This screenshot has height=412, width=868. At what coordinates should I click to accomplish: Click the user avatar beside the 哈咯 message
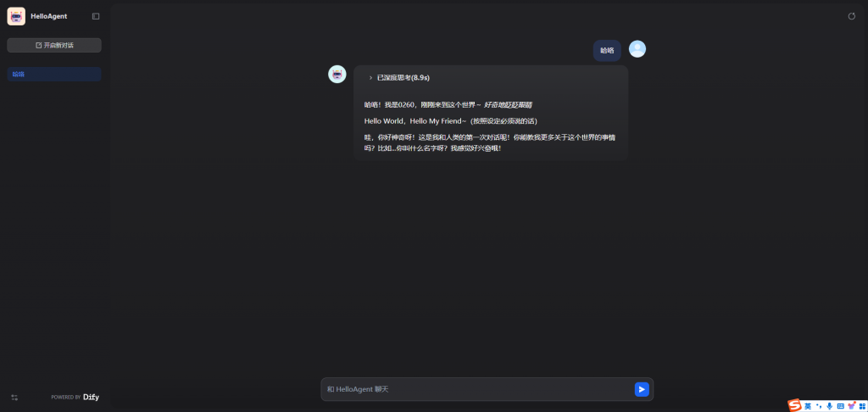(637, 48)
